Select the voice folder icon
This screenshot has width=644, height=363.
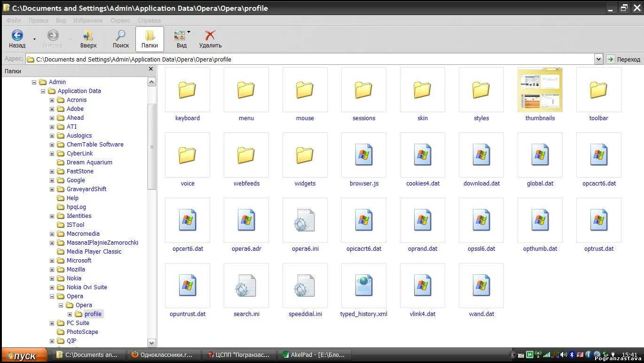[187, 154]
